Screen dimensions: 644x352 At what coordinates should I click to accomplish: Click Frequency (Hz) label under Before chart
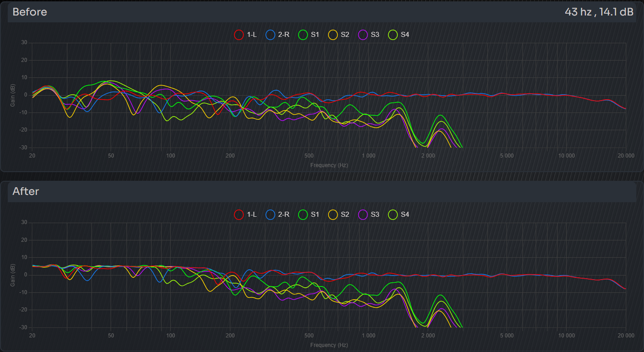coord(329,165)
